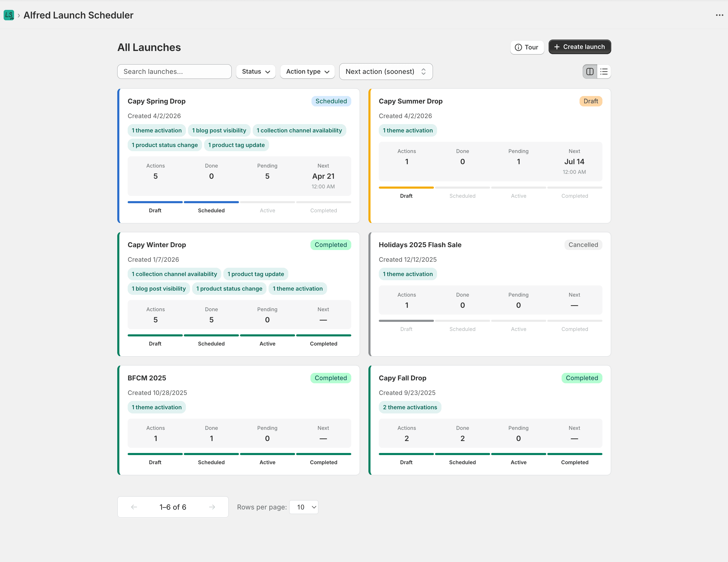
Task: Select the Alfred Launch Scheduler breadcrumb
Action: (x=78, y=15)
